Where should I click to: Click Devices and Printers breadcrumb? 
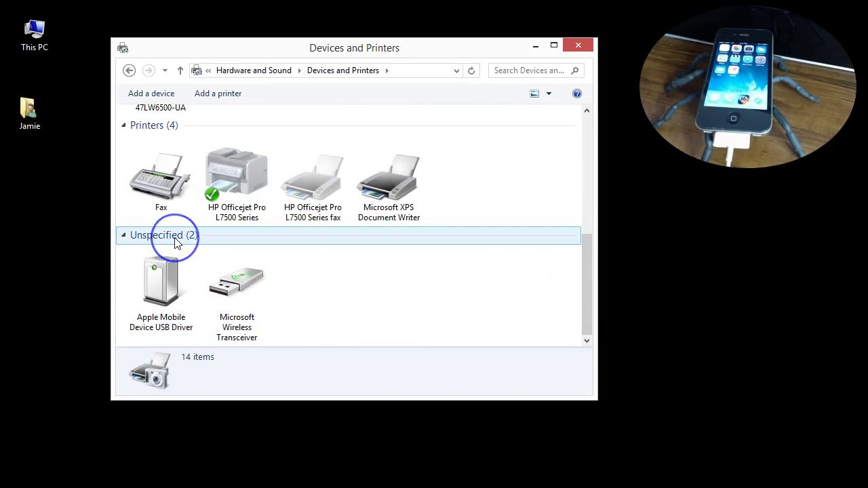[x=342, y=70]
